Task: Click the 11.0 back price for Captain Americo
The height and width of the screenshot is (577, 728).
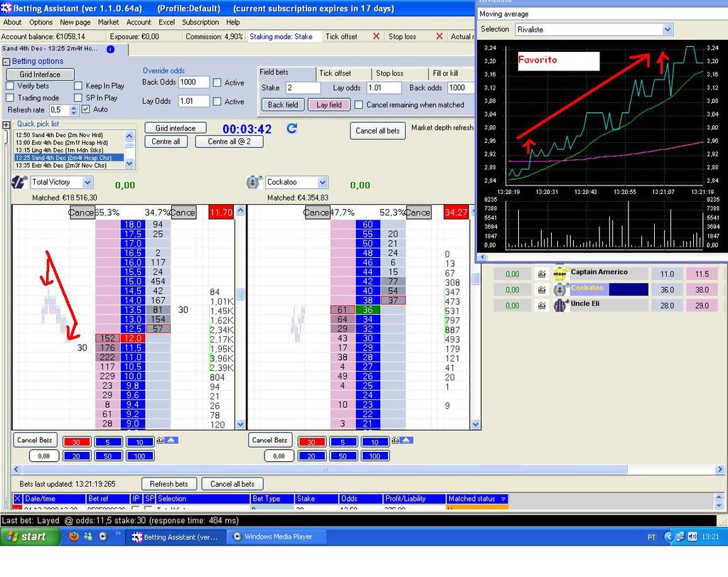Action: pos(667,274)
